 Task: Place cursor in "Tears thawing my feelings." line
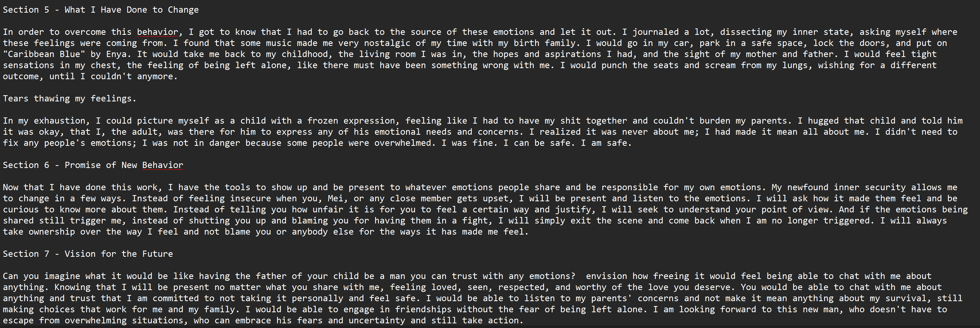(69, 99)
